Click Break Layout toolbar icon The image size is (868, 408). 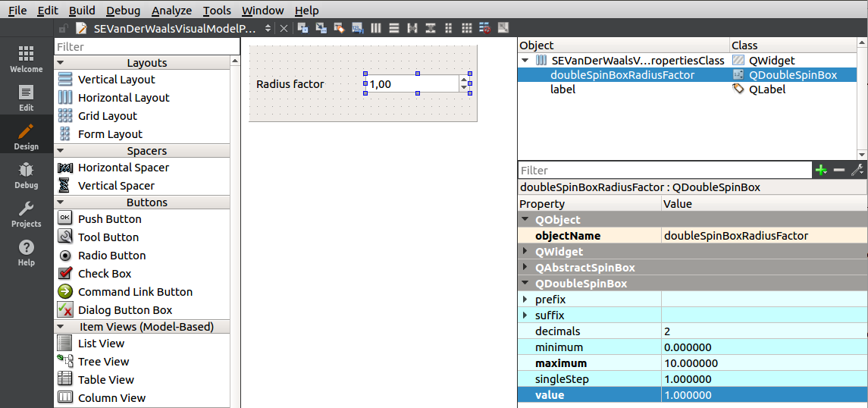485,28
